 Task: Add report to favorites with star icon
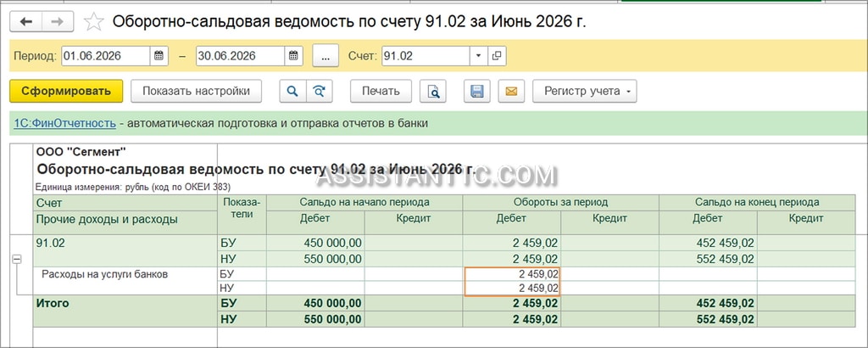pyautogui.click(x=93, y=22)
